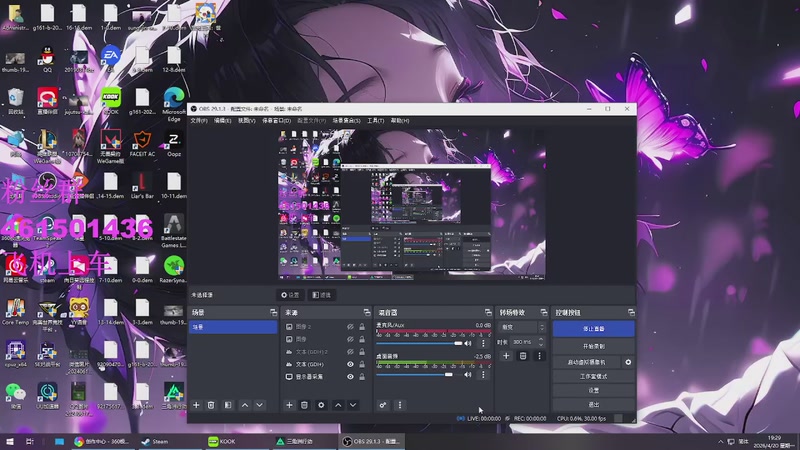Screen dimensions: 800x450
Task: Open the 帮助(H) menu in OBS
Action: pyautogui.click(x=400, y=121)
